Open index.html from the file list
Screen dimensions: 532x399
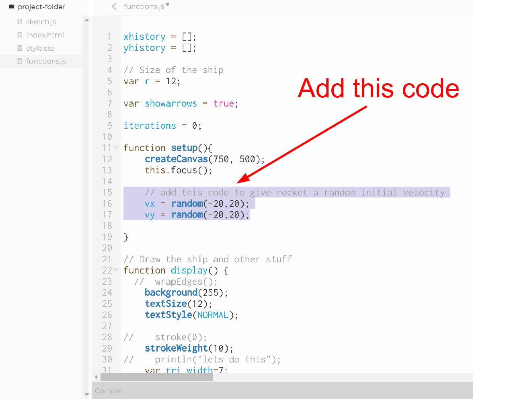[x=45, y=35]
